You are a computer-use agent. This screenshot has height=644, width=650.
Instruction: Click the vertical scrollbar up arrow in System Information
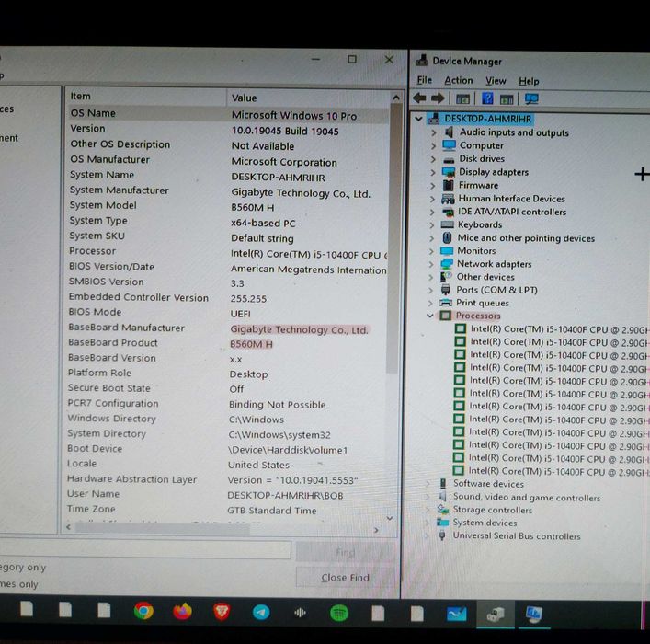click(396, 98)
